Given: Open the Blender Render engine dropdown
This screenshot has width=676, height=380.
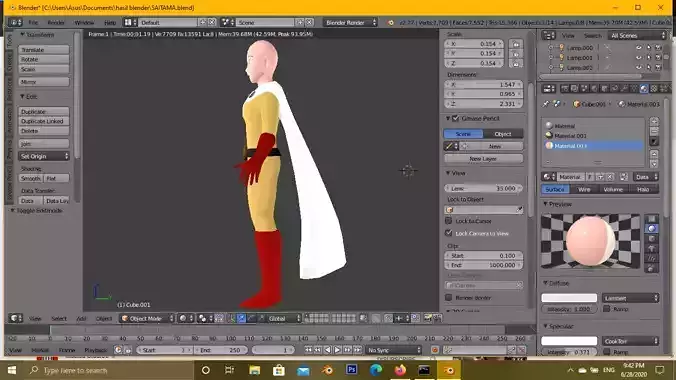Looking at the screenshot, I should pos(350,22).
